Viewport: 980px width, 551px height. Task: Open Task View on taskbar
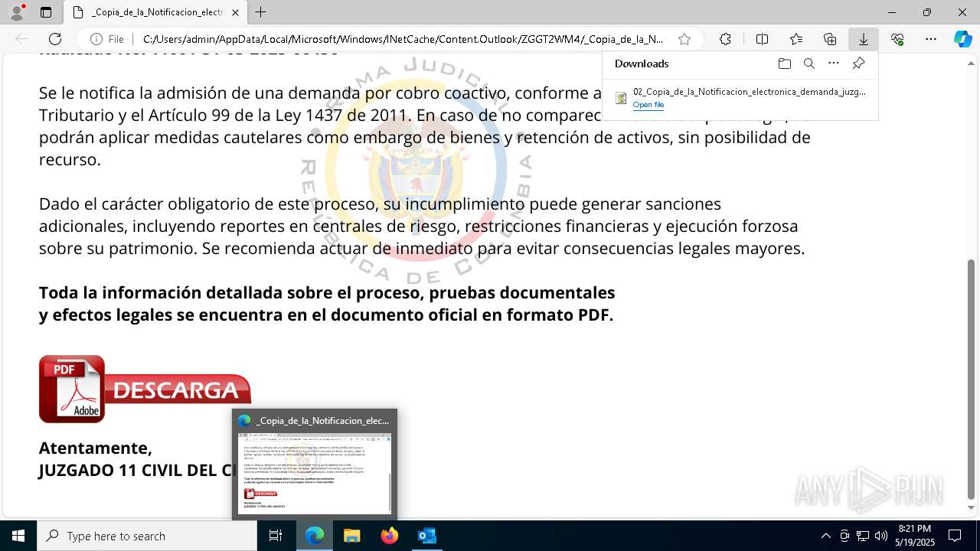(276, 536)
